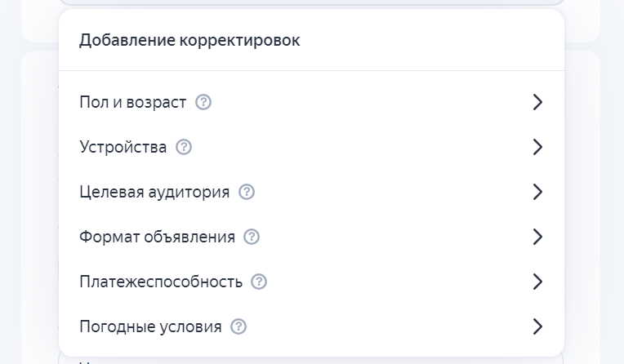Open Погодные условия menu item

(x=150, y=326)
